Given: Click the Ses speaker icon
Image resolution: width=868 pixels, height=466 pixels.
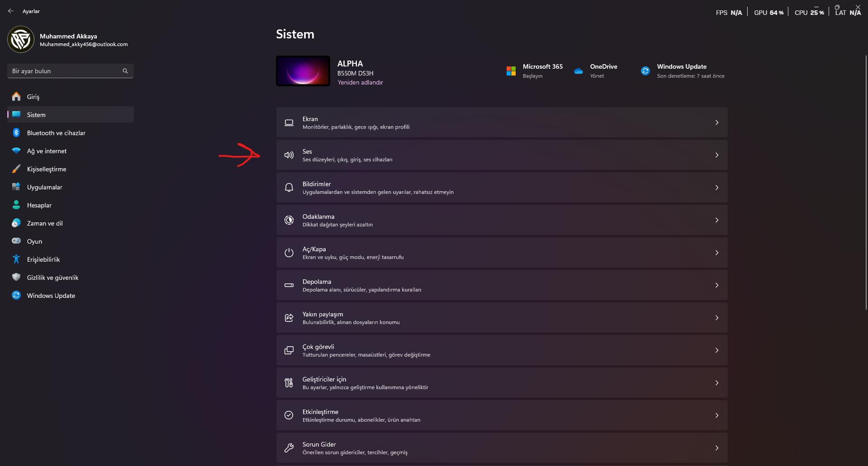Looking at the screenshot, I should point(289,155).
